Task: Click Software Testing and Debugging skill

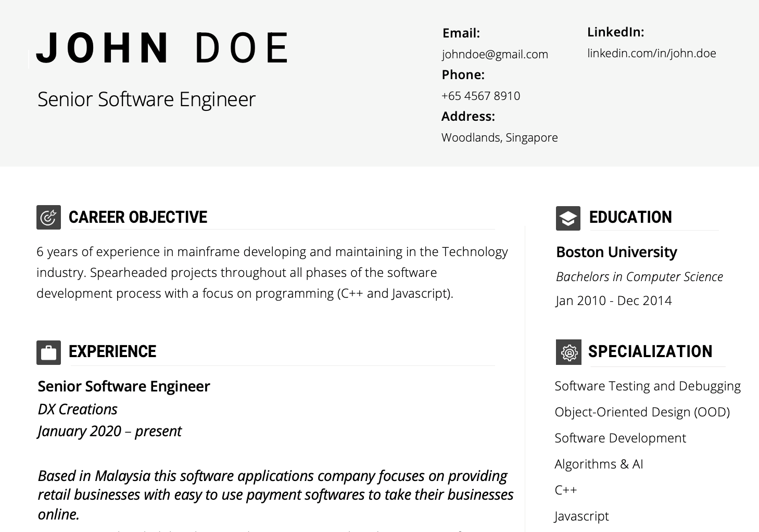Action: point(648,386)
